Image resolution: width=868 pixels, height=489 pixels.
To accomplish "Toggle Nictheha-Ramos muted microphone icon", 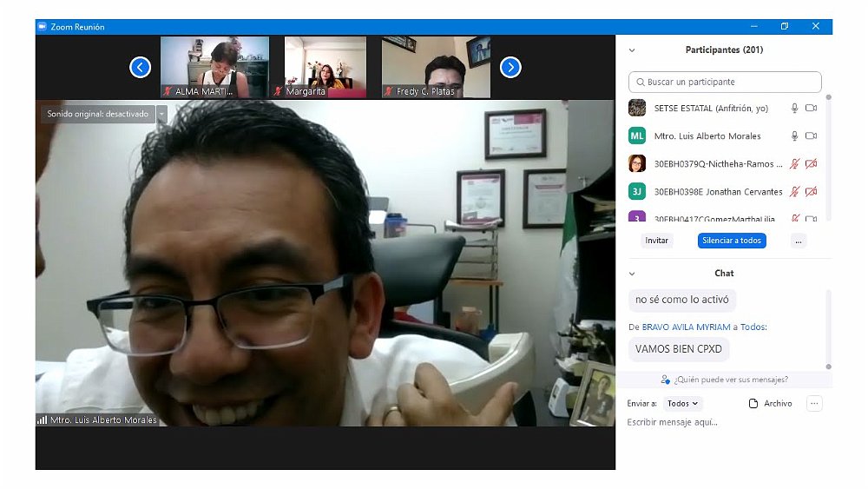I will point(794,164).
